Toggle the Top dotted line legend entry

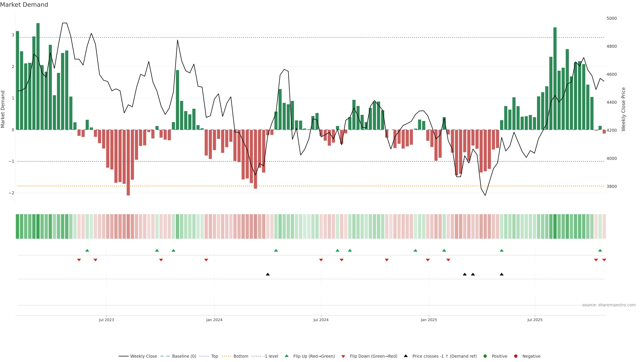point(214,356)
